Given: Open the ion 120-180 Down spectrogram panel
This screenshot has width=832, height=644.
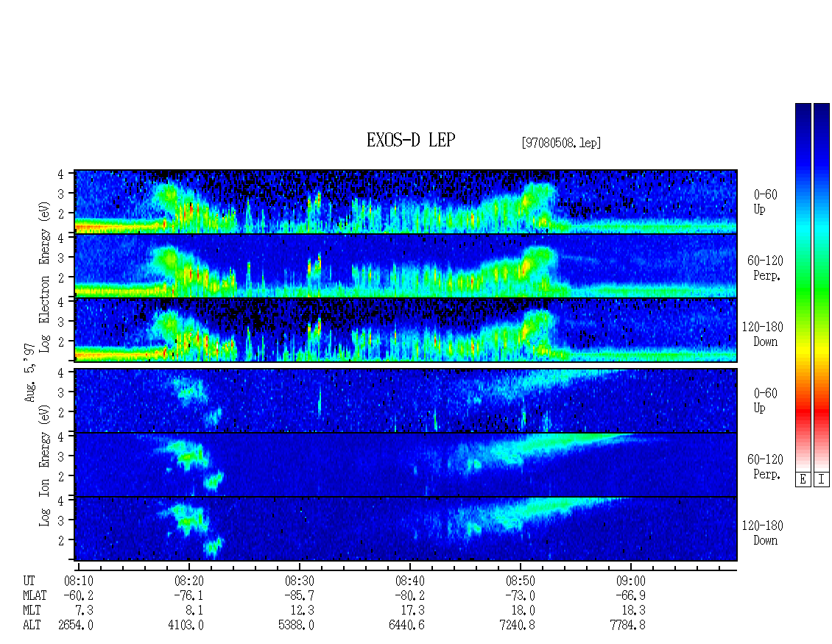Looking at the screenshot, I should click(406, 529).
